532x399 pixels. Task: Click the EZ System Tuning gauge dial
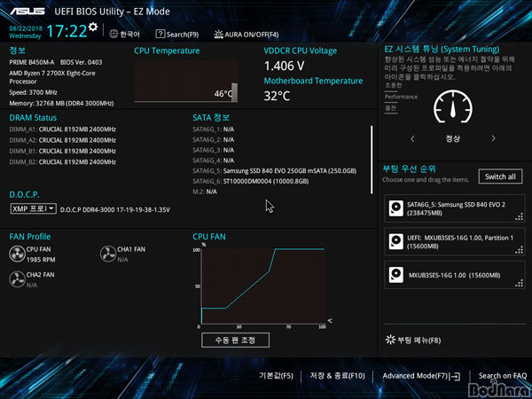click(x=453, y=106)
